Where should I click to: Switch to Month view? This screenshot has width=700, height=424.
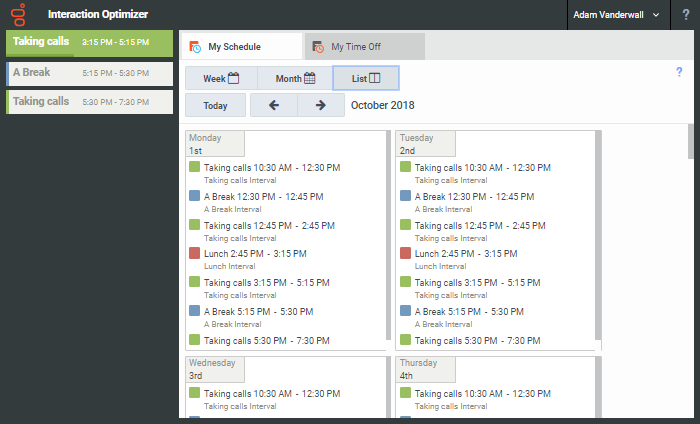tap(295, 78)
